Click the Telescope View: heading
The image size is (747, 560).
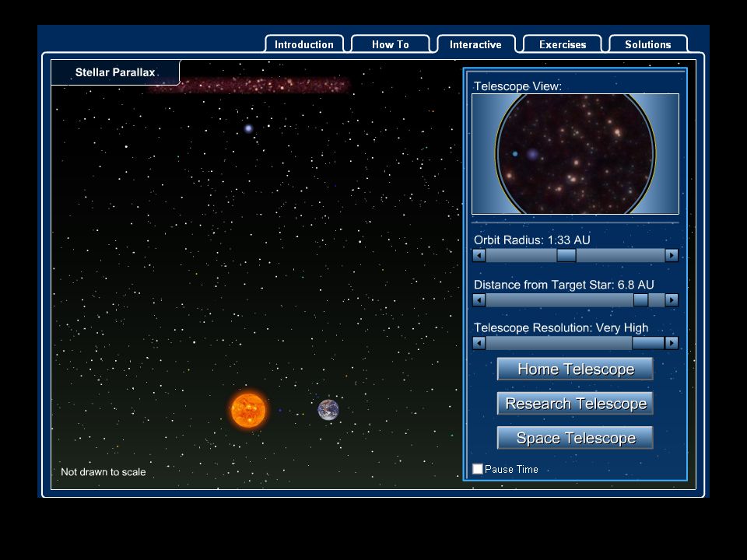click(x=517, y=86)
